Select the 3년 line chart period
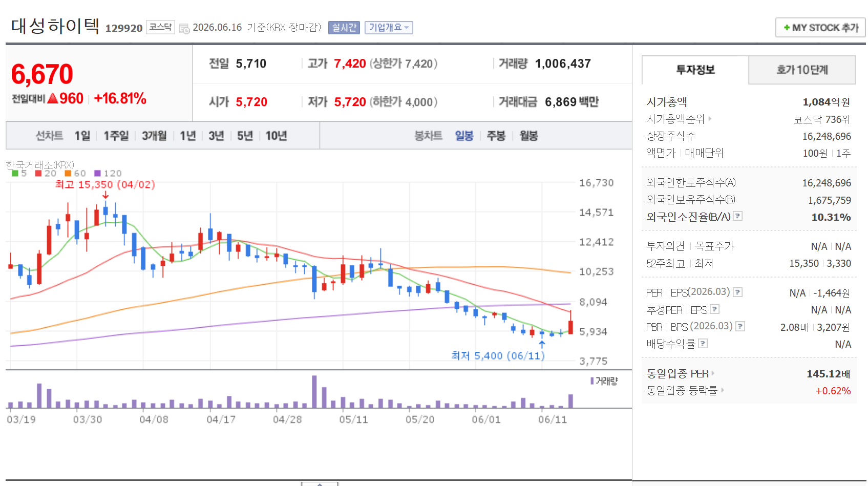The height and width of the screenshot is (486, 868). tap(216, 136)
